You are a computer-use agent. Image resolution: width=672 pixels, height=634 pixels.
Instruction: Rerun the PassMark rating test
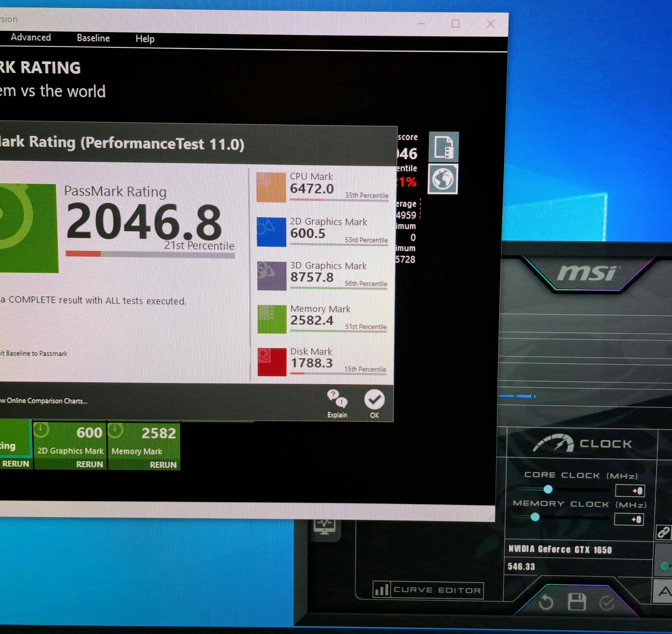(15, 464)
